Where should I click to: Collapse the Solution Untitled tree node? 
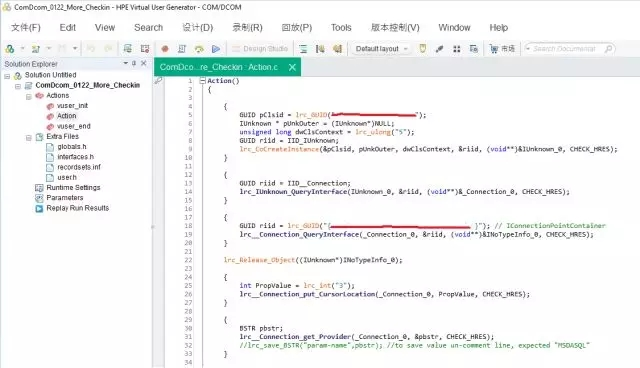7,76
